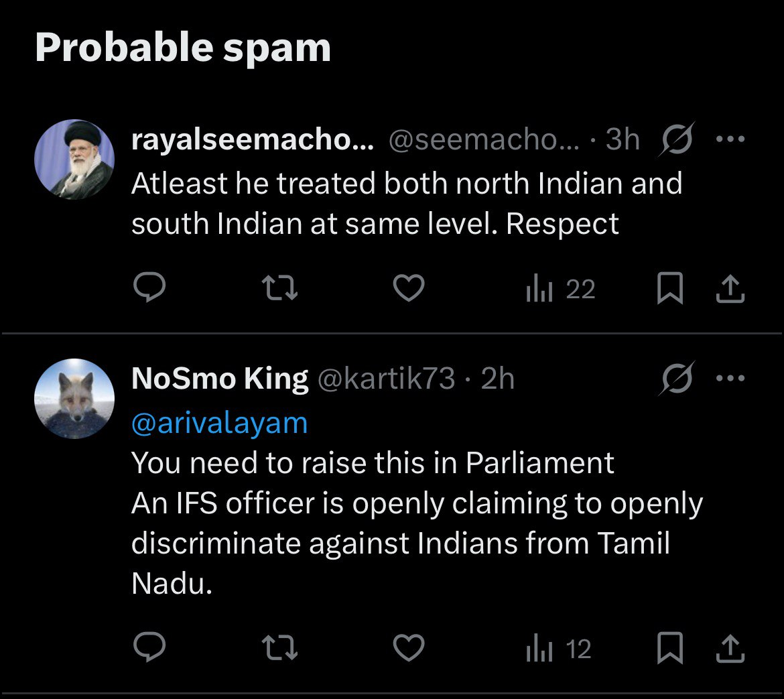
Task: Bookmark NoSmo King's tweet
Action: click(x=669, y=648)
